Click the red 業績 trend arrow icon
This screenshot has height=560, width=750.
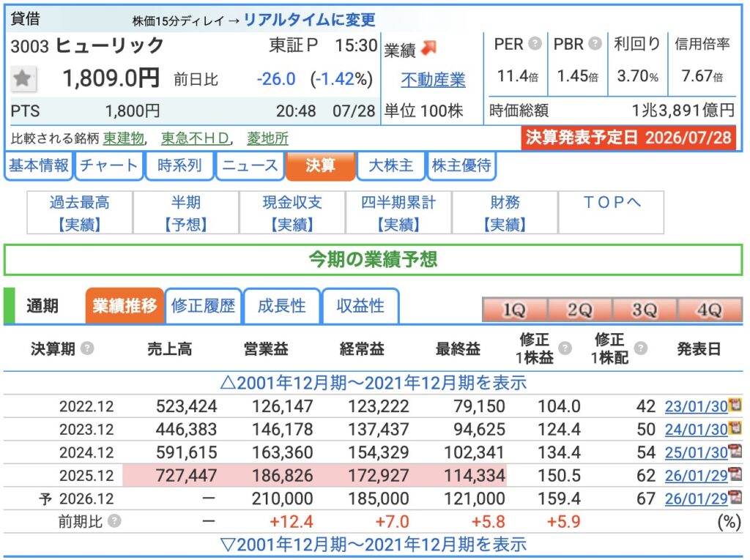point(429,48)
